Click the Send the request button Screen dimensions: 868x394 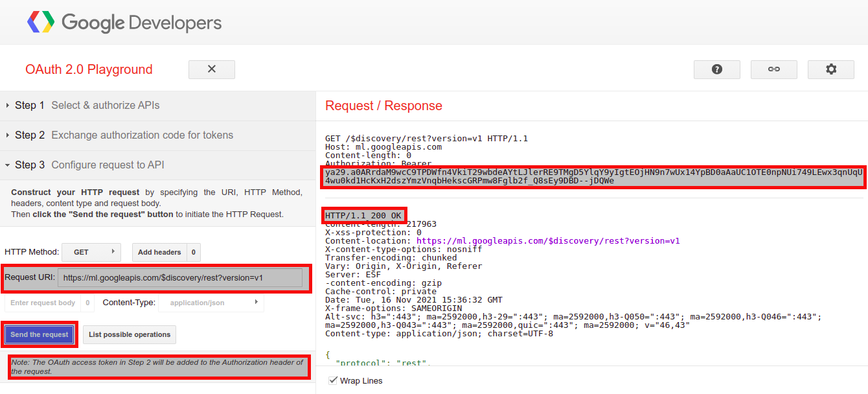pos(40,334)
